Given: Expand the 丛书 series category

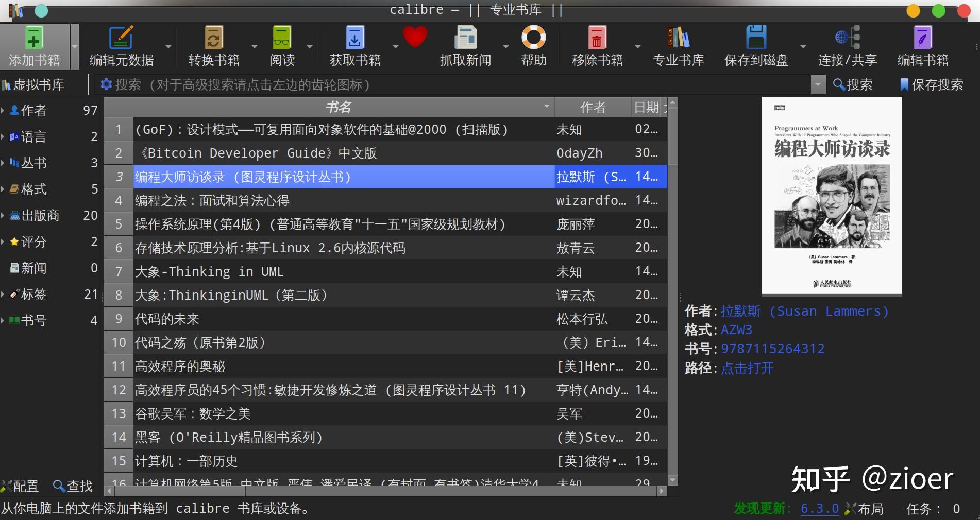Looking at the screenshot, I should (x=3, y=163).
